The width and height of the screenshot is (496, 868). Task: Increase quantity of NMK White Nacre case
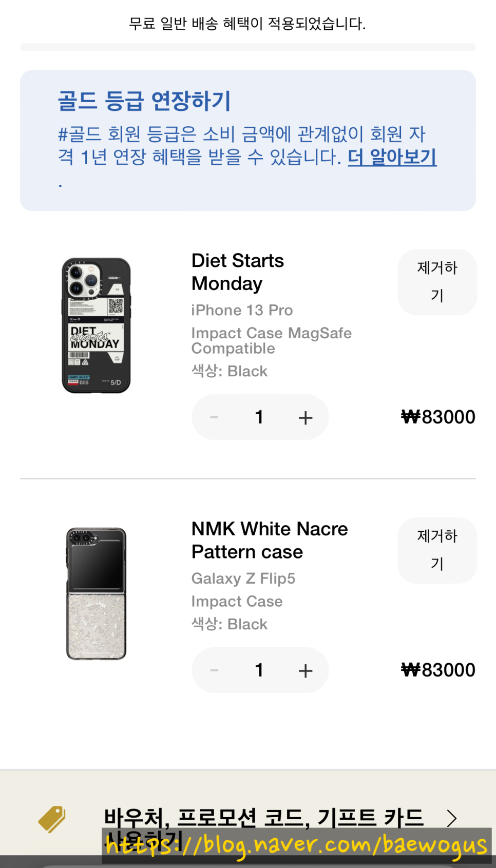(306, 670)
